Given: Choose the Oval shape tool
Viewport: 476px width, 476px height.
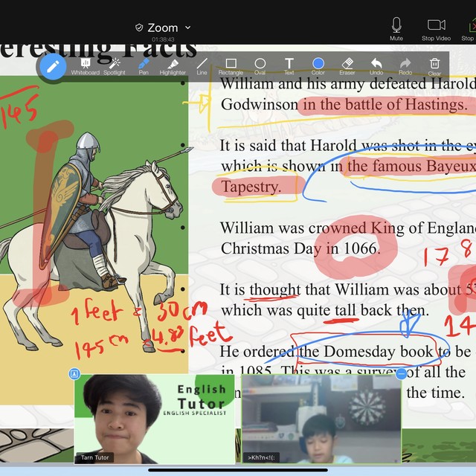Looking at the screenshot, I should click(260, 66).
